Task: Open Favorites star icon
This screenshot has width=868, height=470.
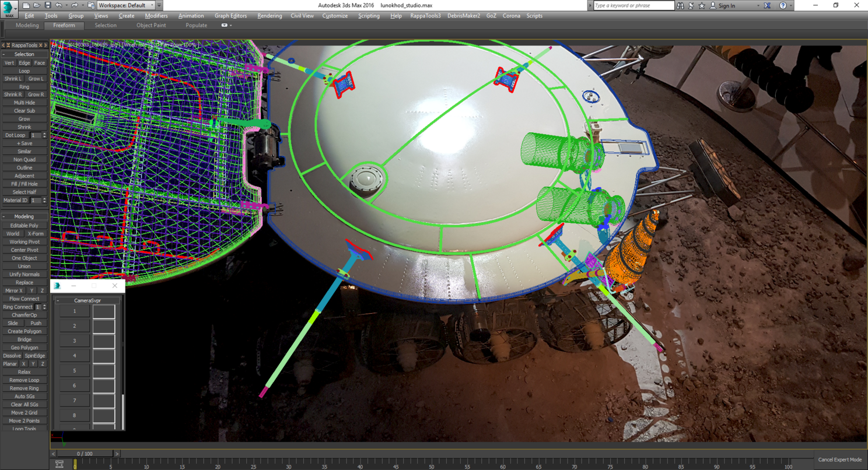Action: (702, 5)
